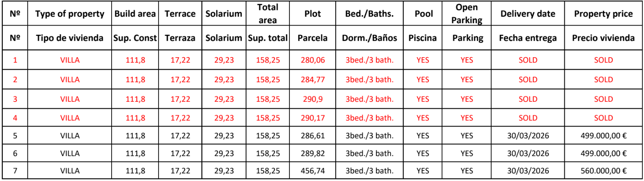
Task: Click the "Dorm./Baños" header cell
Action: tap(369, 38)
